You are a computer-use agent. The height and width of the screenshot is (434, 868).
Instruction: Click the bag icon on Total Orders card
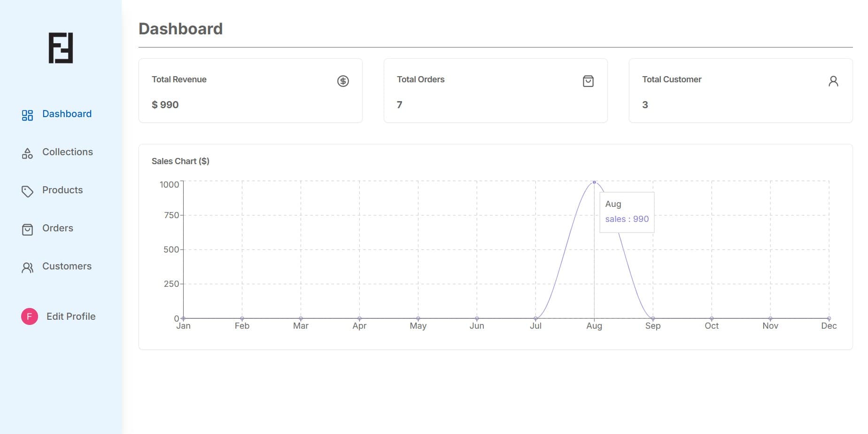pyautogui.click(x=588, y=81)
